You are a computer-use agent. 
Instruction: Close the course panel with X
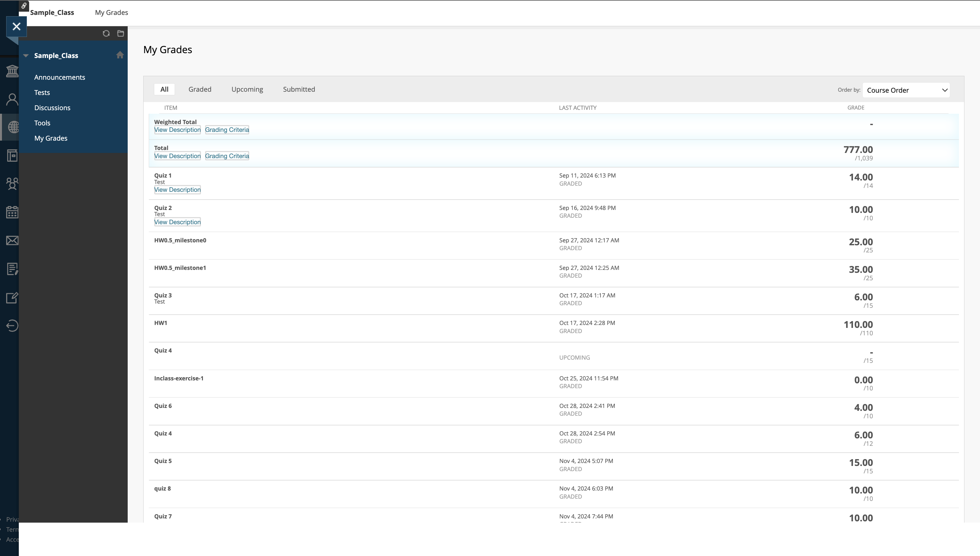(17, 26)
